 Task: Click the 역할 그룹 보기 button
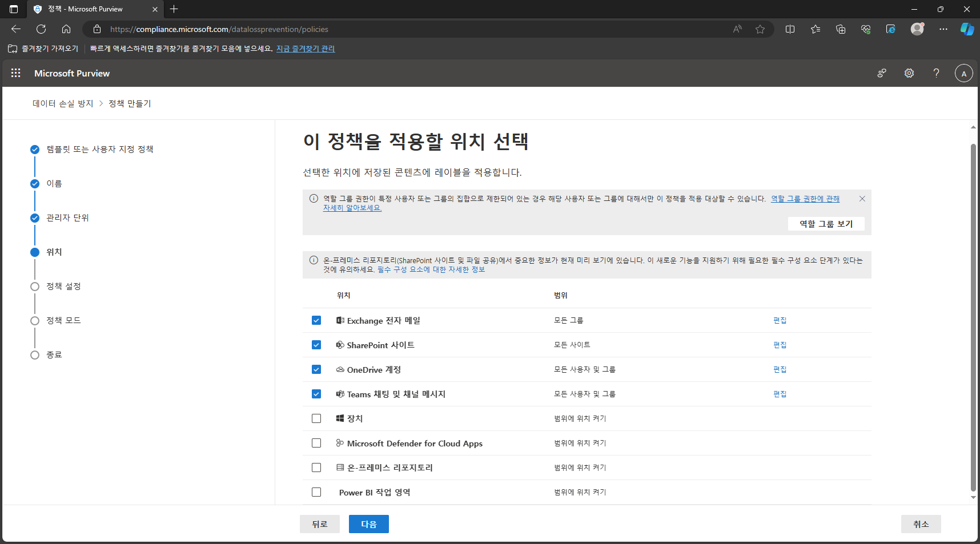click(x=826, y=224)
